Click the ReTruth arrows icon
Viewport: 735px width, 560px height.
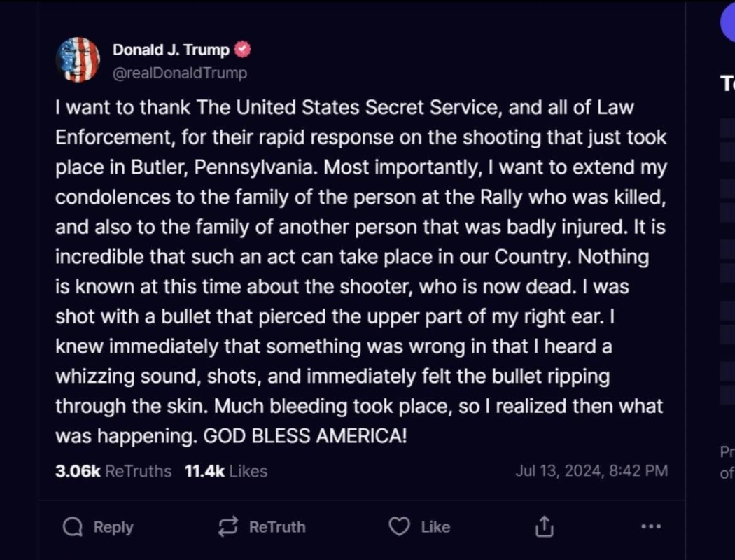(228, 527)
